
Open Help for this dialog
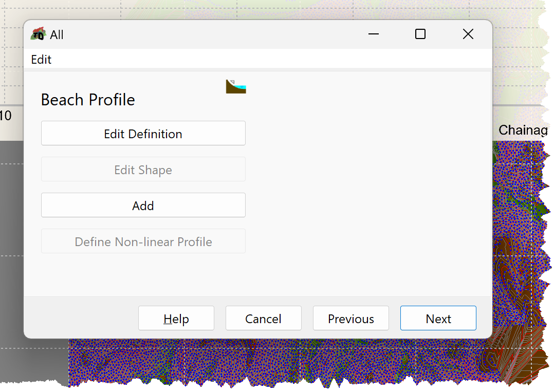click(176, 319)
